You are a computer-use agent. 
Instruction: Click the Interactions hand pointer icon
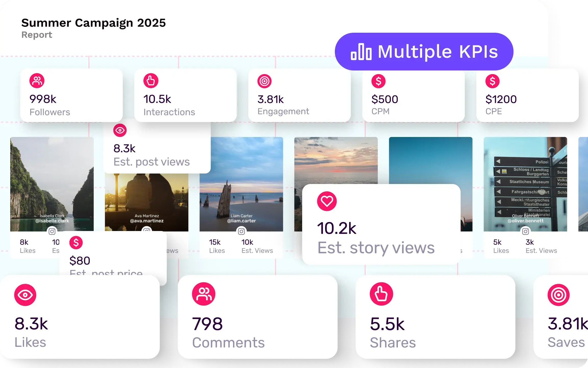click(151, 81)
